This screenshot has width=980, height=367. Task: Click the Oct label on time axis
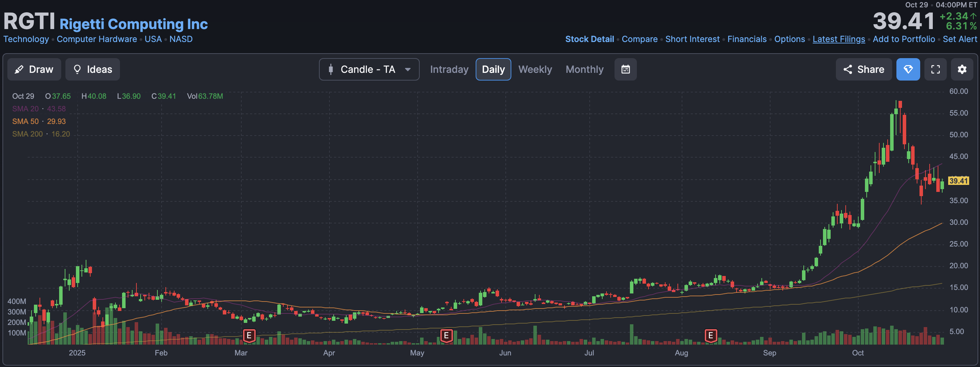pos(858,353)
